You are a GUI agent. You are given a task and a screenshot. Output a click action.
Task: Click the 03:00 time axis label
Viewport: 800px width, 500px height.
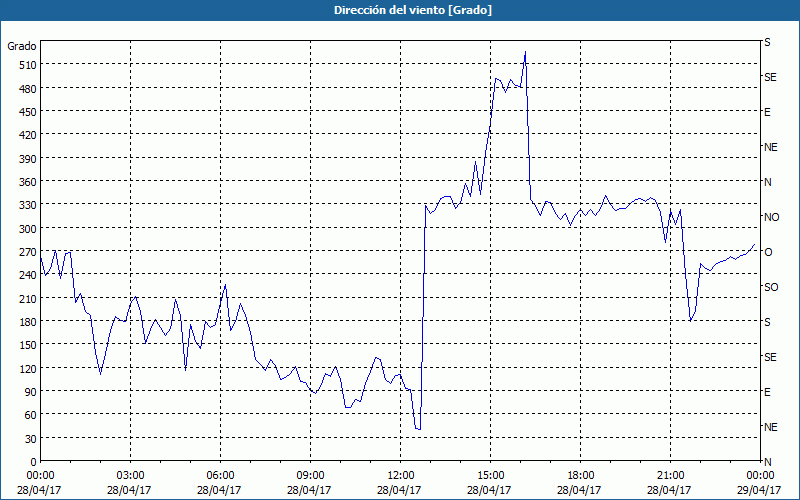(x=130, y=476)
